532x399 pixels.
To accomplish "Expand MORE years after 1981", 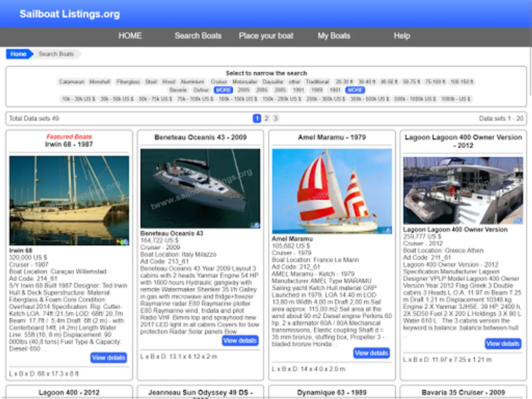I will point(356,90).
